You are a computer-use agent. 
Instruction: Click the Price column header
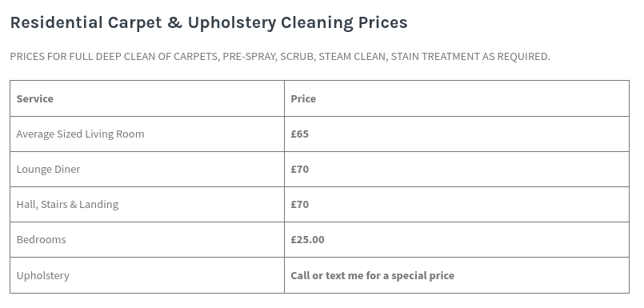(457, 98)
